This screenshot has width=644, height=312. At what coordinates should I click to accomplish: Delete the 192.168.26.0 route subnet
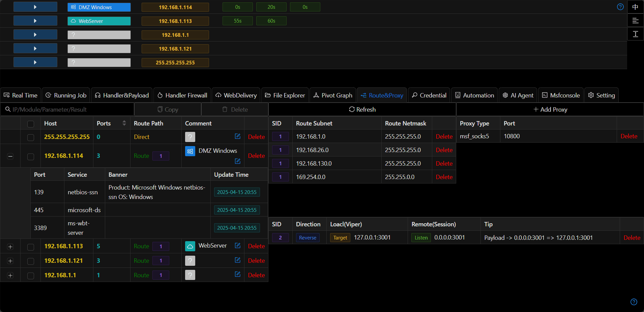click(444, 150)
